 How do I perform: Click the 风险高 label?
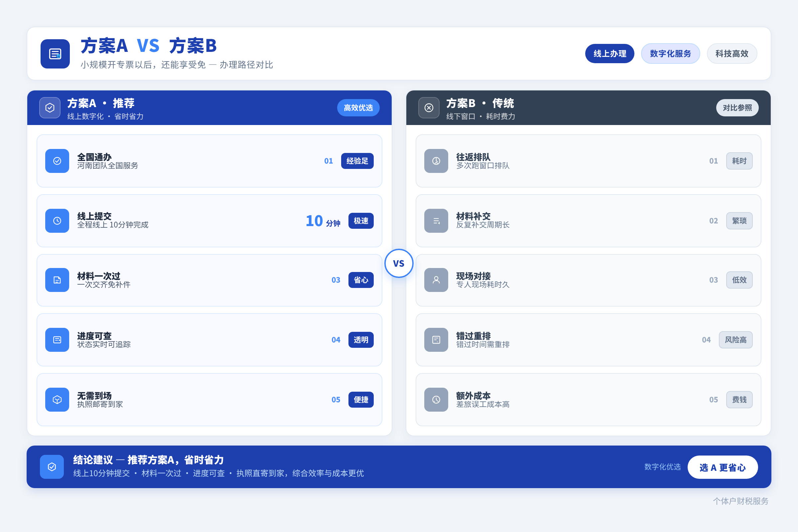[735, 339]
